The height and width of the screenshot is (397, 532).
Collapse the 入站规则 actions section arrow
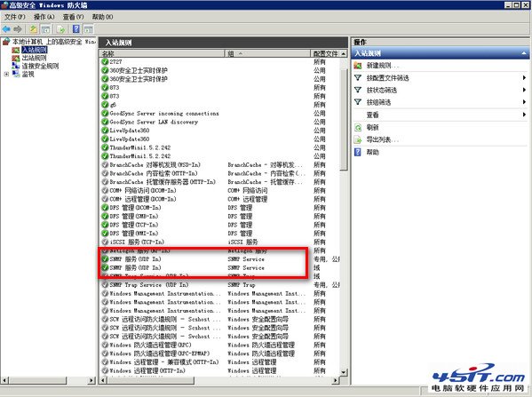[x=524, y=53]
